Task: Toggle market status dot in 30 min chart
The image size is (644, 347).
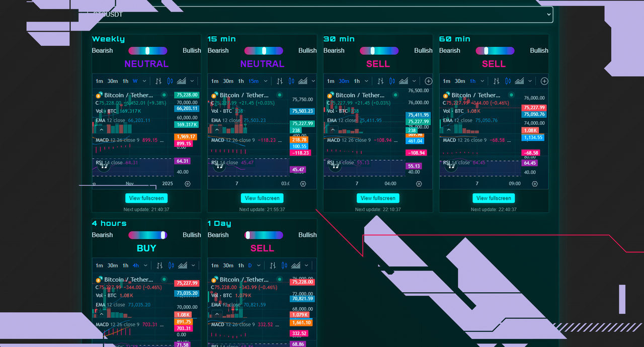Action: (395, 95)
